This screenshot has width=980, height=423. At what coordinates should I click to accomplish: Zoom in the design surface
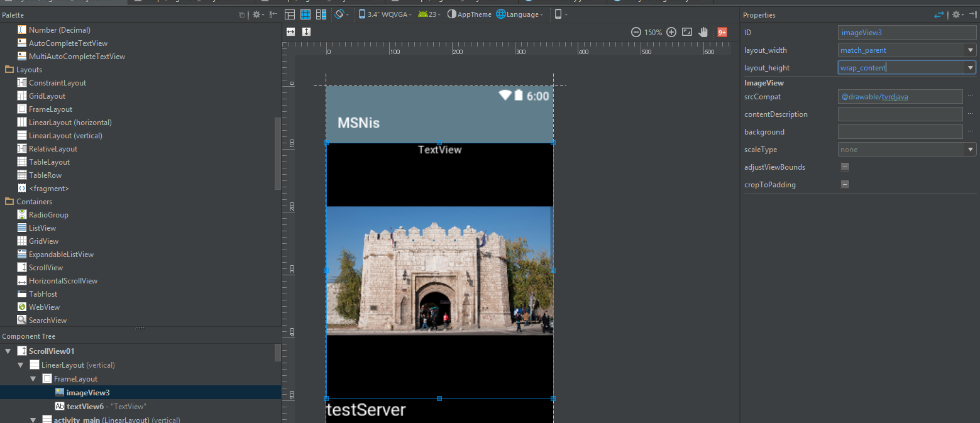tap(671, 32)
